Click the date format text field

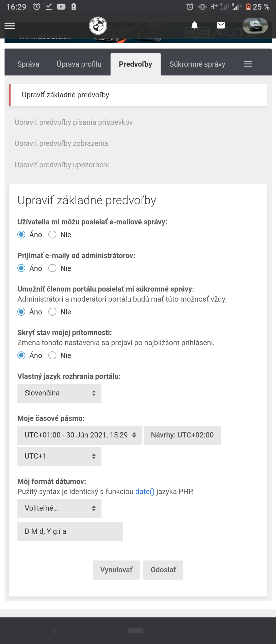(70, 531)
